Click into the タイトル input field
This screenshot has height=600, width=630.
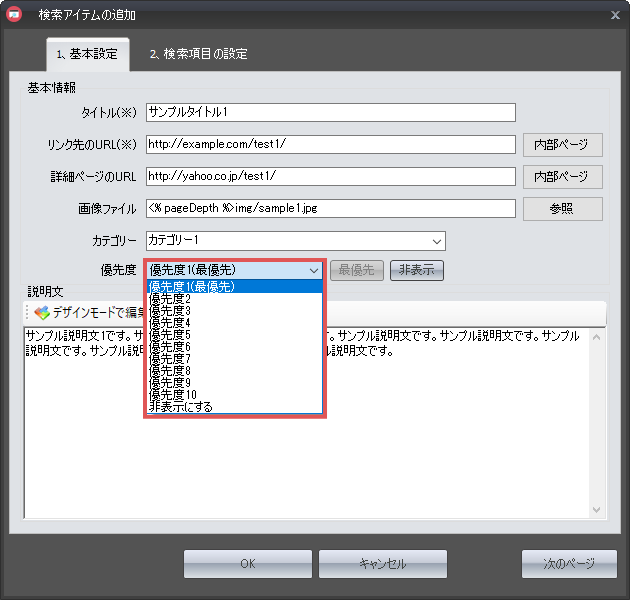(330, 112)
